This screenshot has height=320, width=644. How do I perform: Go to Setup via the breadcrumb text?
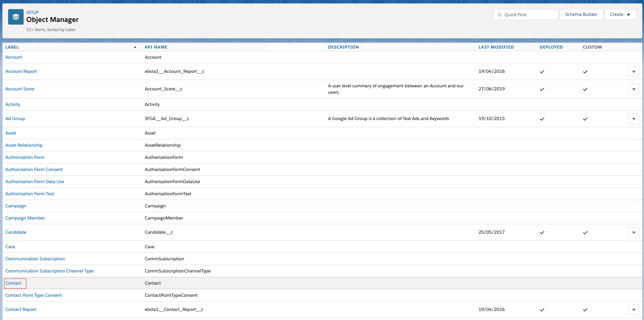[32, 12]
